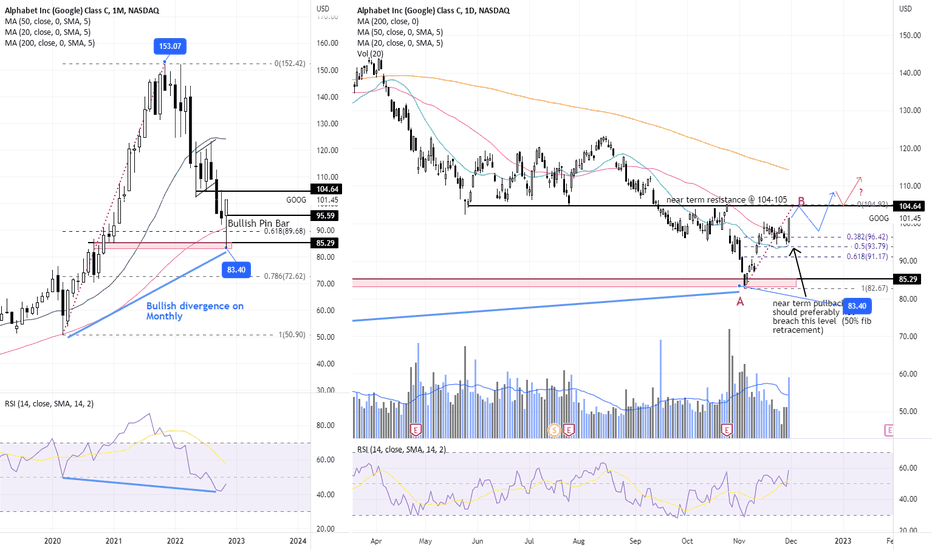
Task: Open the earnings E marker before November
Action: pos(726,429)
